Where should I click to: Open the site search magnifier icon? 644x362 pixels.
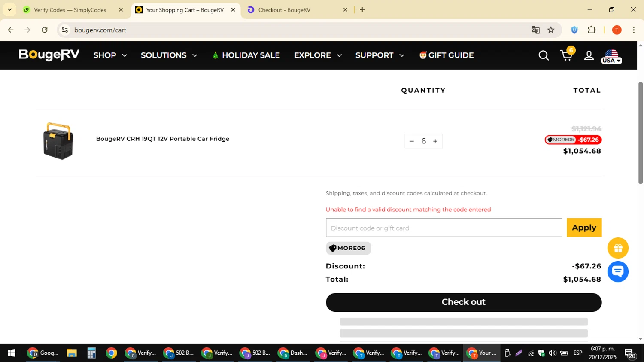(544, 55)
